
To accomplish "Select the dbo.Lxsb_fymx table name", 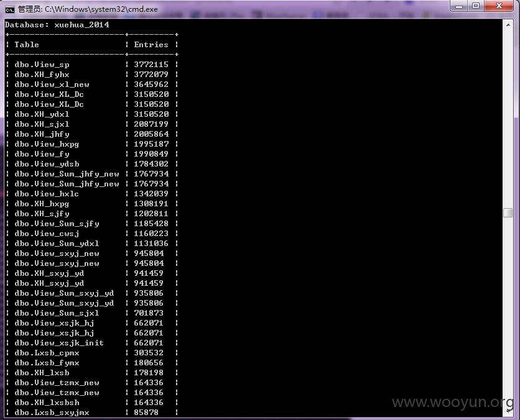I will [47, 363].
